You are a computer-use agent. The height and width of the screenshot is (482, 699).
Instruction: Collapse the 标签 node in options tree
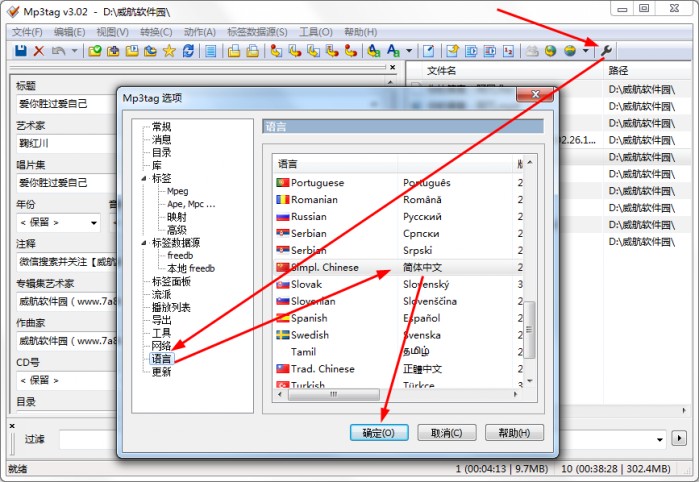pyautogui.click(x=144, y=179)
